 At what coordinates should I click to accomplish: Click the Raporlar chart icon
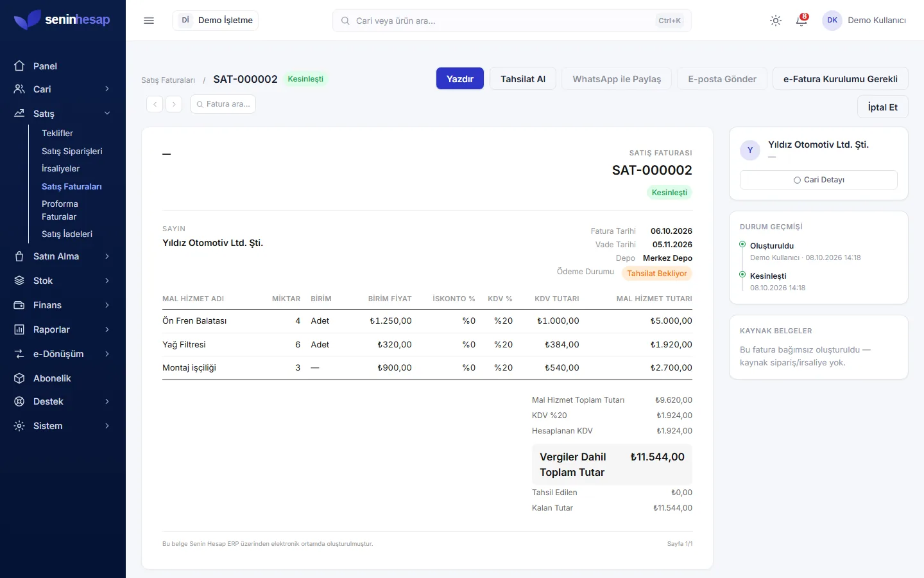point(19,329)
